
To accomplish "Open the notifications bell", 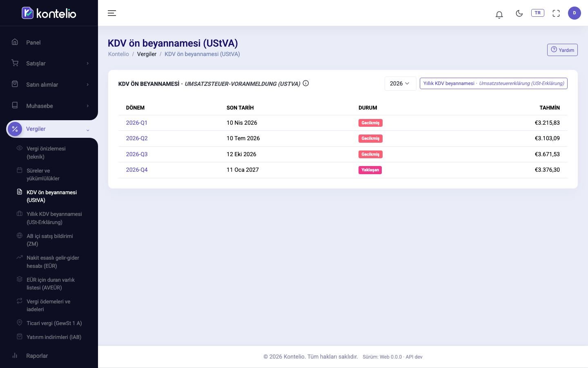I will click(x=499, y=15).
